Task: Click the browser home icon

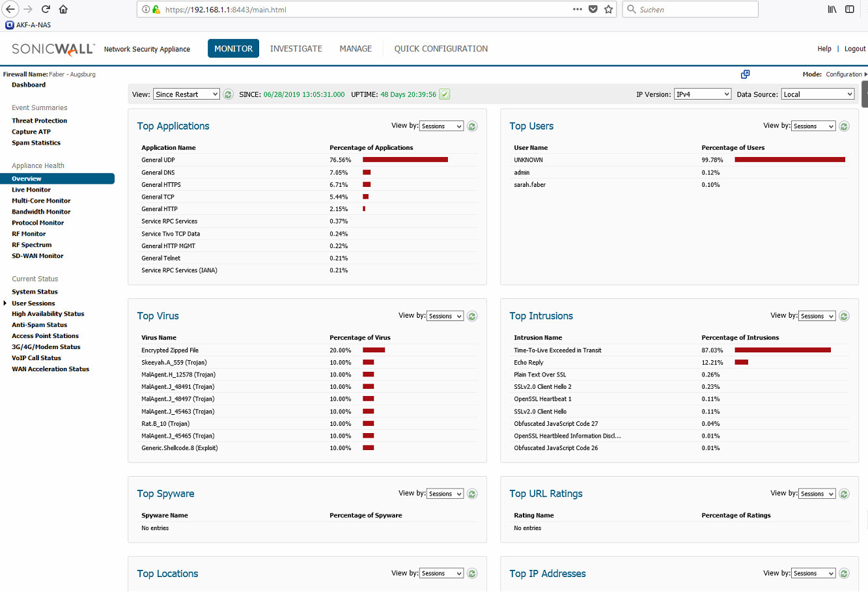Action: pos(63,9)
